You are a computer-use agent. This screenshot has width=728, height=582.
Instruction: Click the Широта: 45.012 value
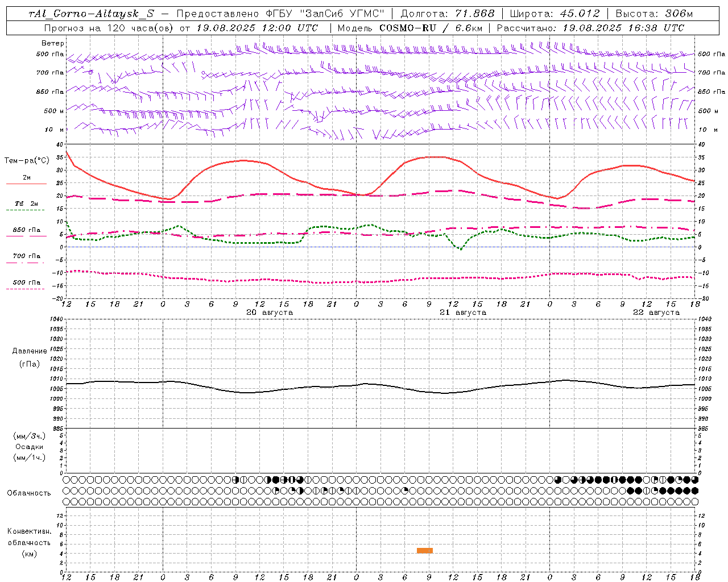pyautogui.click(x=555, y=14)
